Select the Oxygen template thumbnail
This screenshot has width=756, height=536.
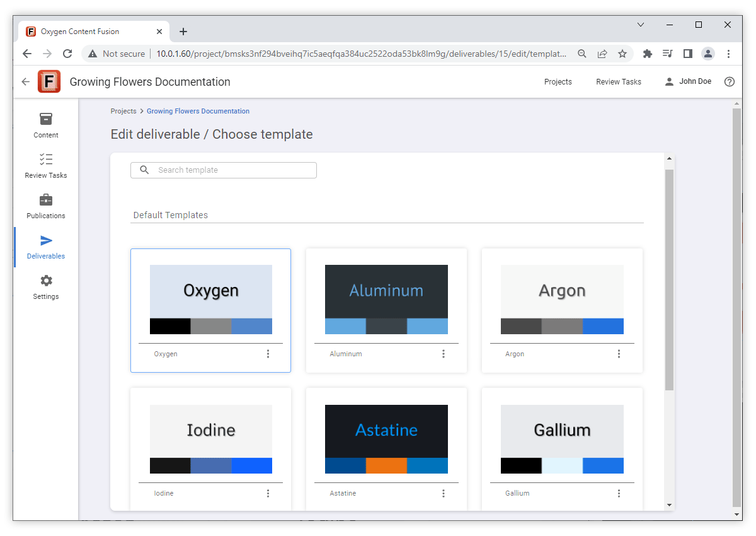(211, 300)
